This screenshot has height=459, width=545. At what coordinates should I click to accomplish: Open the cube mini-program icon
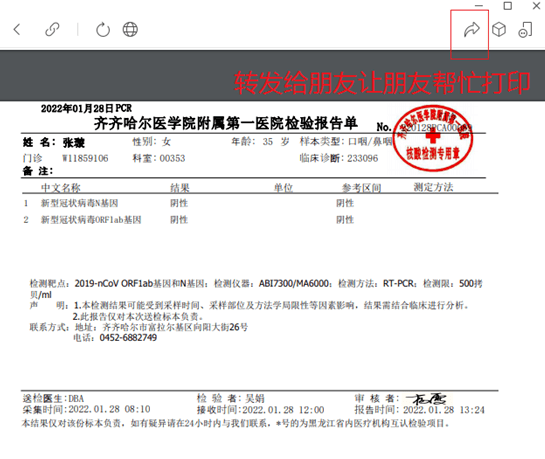coord(499,30)
